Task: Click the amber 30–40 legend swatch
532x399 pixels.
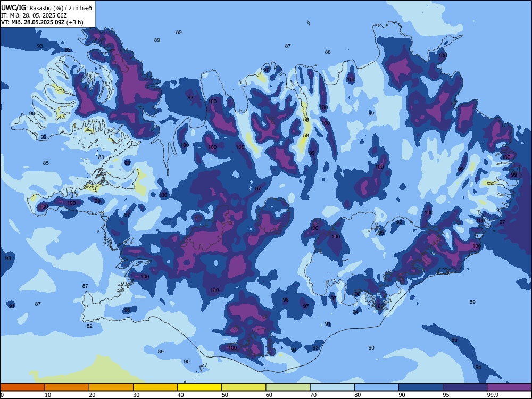Action: (155, 387)
